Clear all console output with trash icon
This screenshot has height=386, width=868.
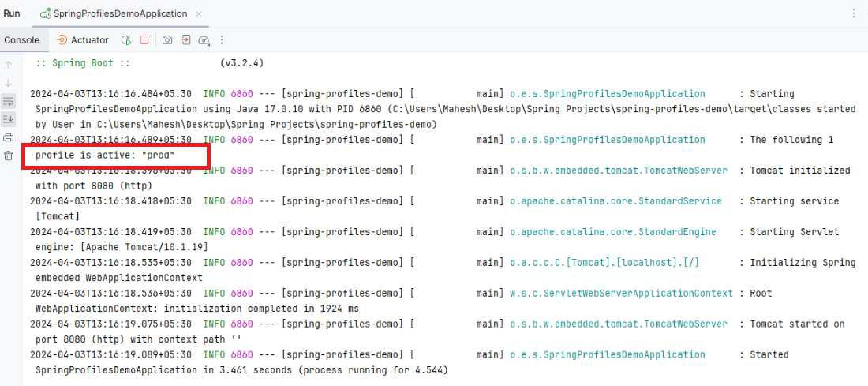coord(9,156)
